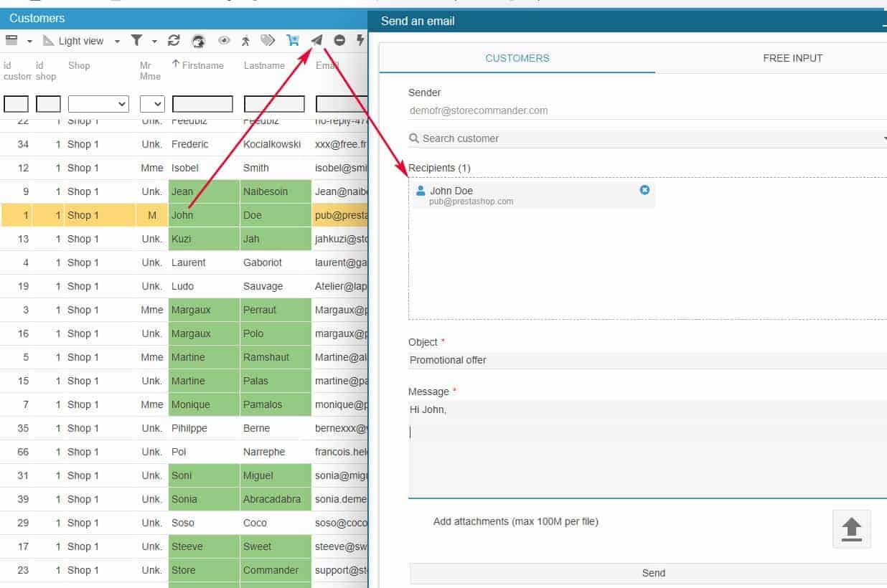Click the tags icon in toolbar
Image resolution: width=887 pixels, height=588 pixels.
coord(268,40)
